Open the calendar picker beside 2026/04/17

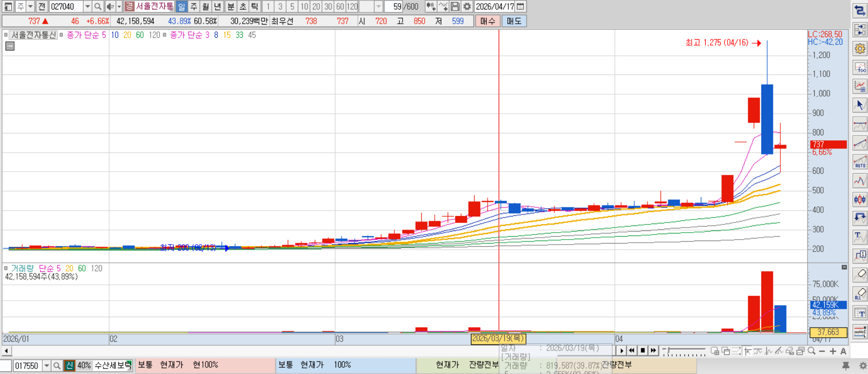click(520, 7)
